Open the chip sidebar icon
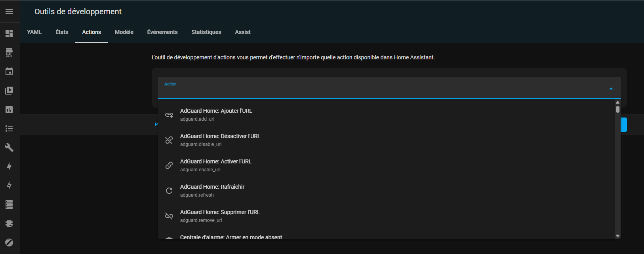Image resolution: width=644 pixels, height=254 pixels. point(9,224)
